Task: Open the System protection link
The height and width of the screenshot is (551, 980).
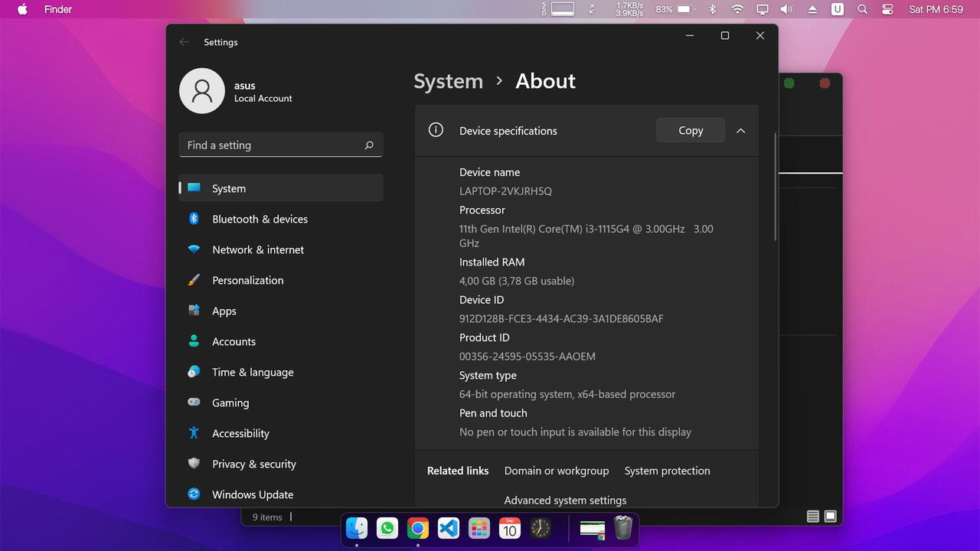Action: (668, 471)
